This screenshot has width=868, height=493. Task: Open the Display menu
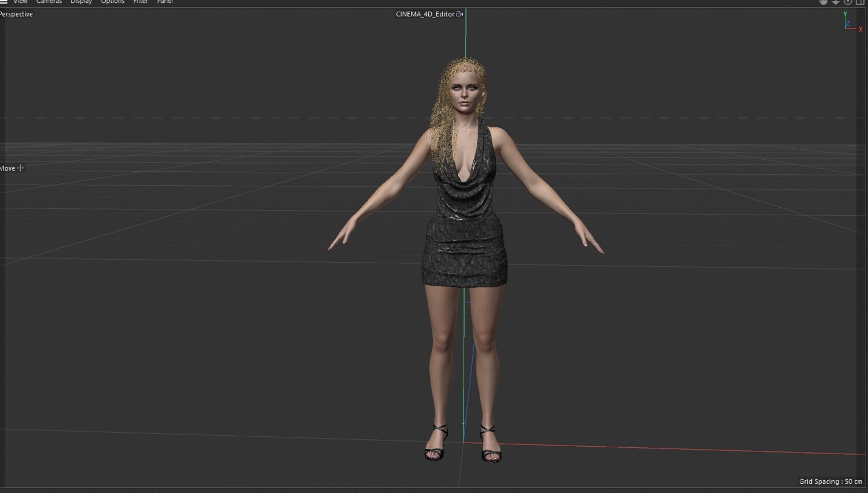(81, 2)
